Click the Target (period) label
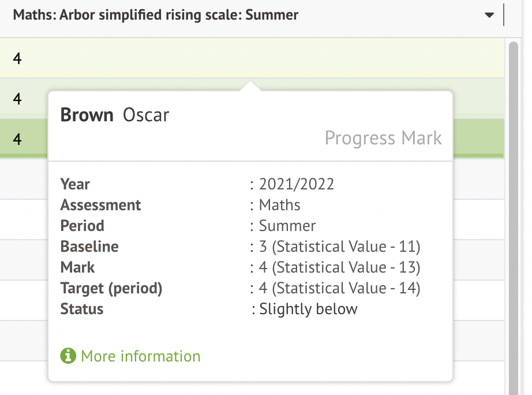The height and width of the screenshot is (395, 532). pyautogui.click(x=111, y=288)
